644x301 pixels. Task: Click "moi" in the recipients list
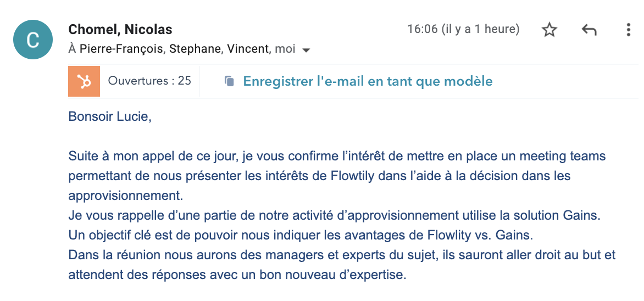tap(285, 49)
